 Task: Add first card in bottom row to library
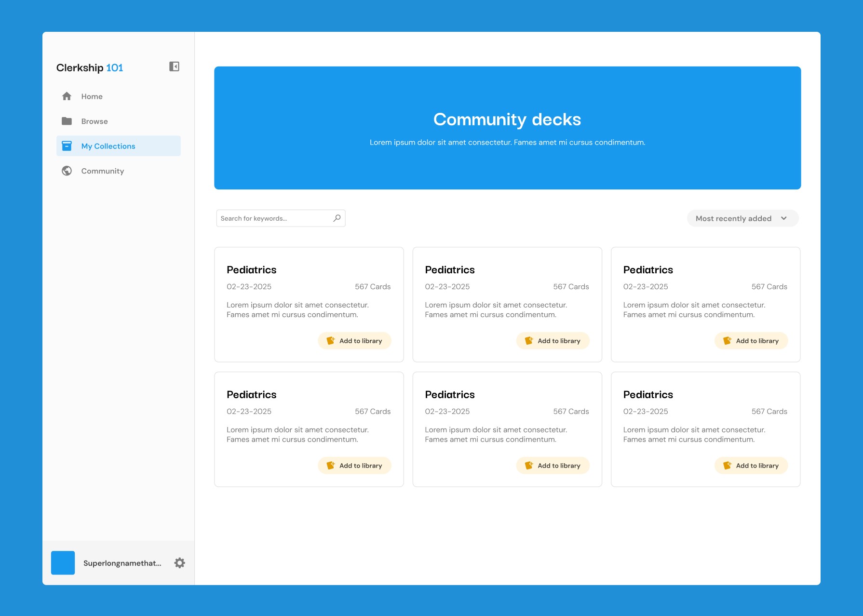tap(355, 466)
